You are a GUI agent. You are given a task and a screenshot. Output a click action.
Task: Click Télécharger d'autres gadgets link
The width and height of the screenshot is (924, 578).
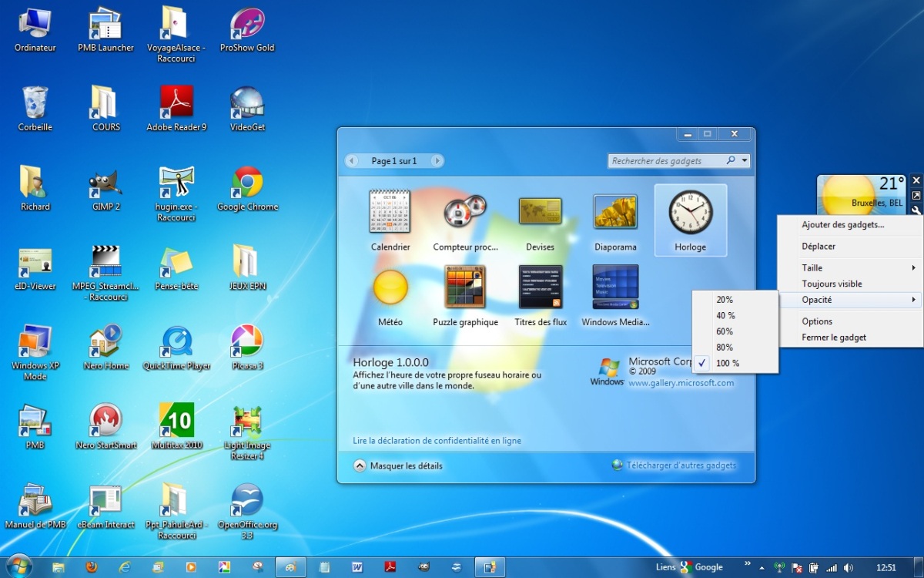[675, 465]
